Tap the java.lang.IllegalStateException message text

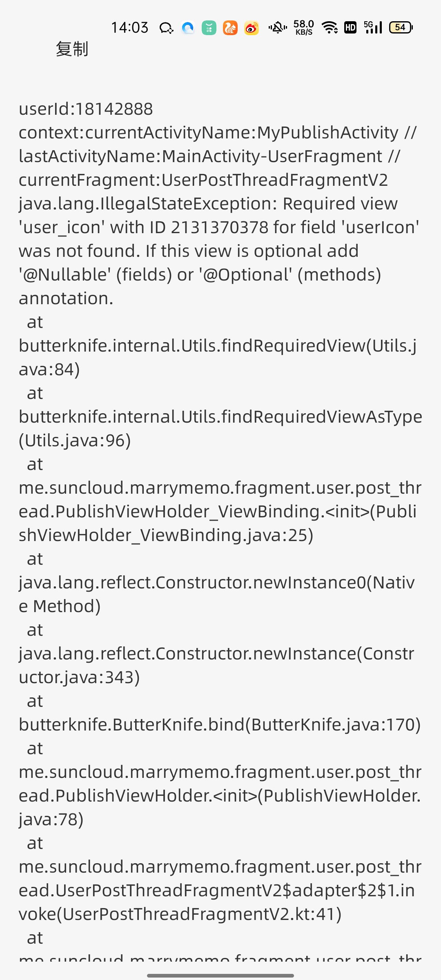click(x=219, y=251)
